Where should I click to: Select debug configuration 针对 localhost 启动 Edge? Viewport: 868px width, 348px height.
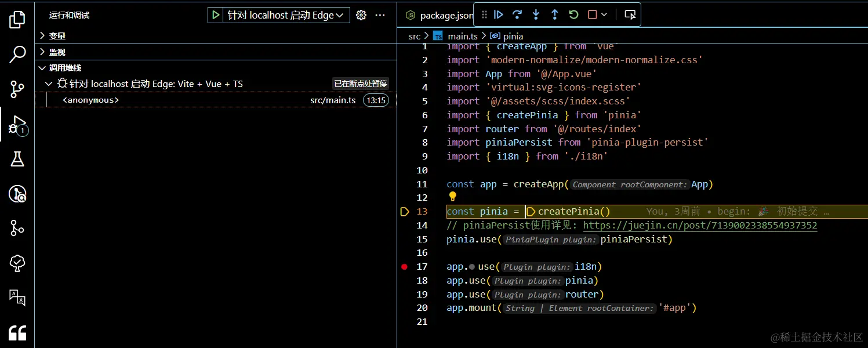286,15
